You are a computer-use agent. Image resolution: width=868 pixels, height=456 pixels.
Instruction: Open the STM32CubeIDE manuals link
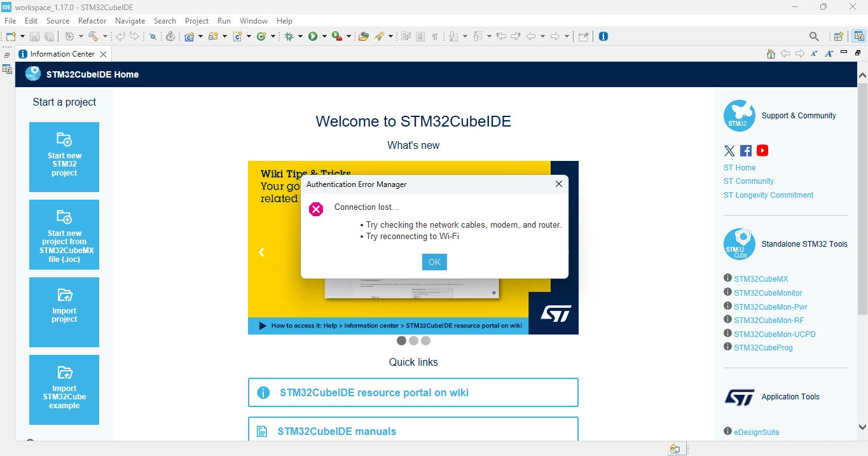pyautogui.click(x=413, y=429)
